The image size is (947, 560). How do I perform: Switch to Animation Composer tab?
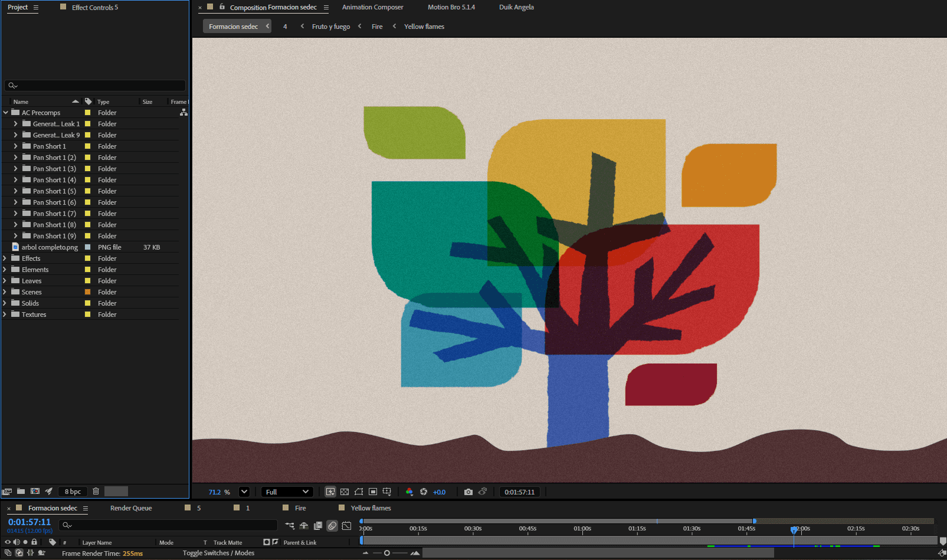coord(373,7)
